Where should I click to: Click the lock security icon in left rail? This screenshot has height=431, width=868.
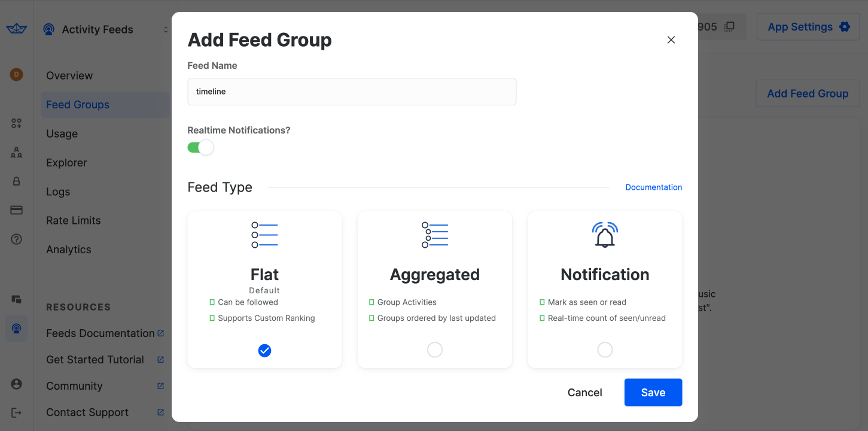(17, 181)
